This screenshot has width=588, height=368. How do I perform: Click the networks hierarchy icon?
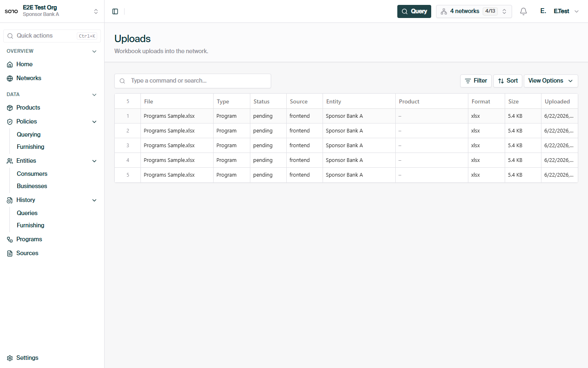[444, 11]
